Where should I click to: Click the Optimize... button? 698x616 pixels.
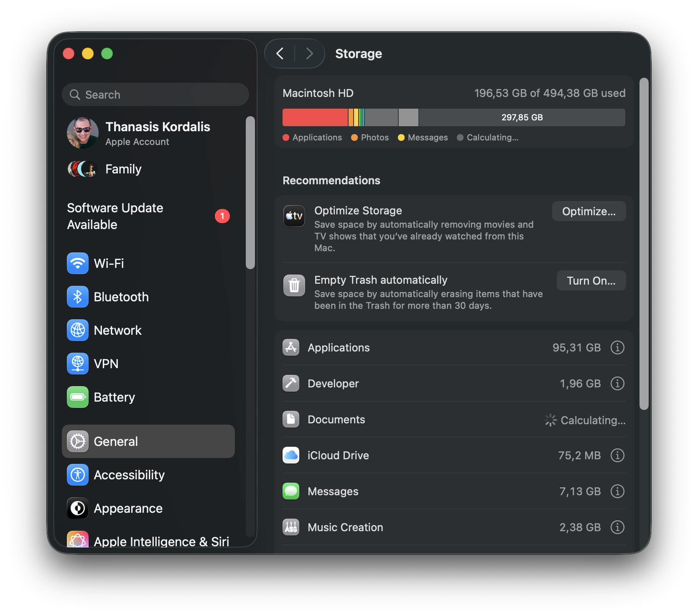click(x=589, y=211)
